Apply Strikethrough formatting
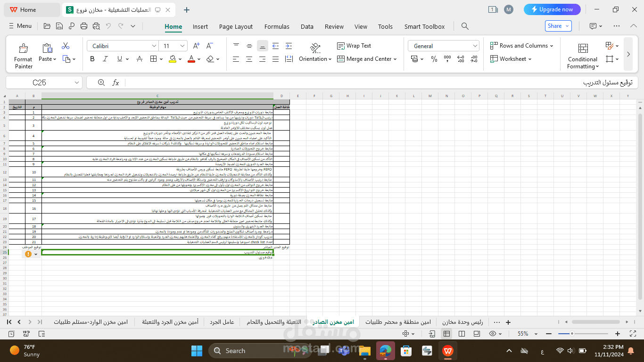 click(140, 59)
